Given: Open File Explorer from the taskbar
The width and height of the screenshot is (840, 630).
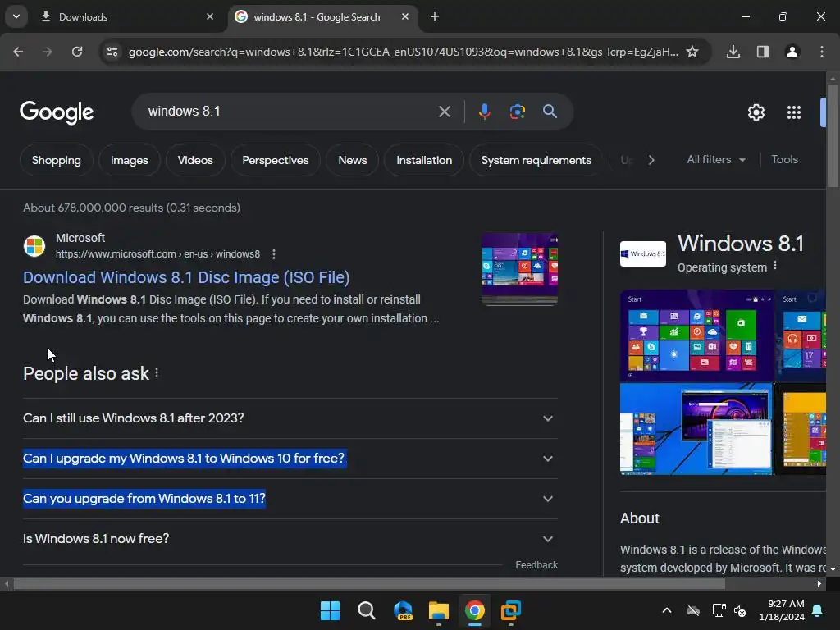Looking at the screenshot, I should tap(439, 610).
